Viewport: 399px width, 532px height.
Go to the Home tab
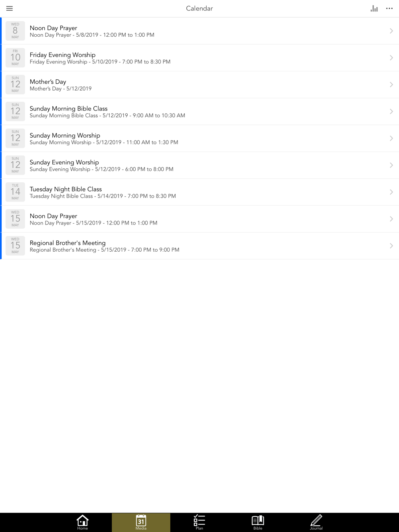83,522
